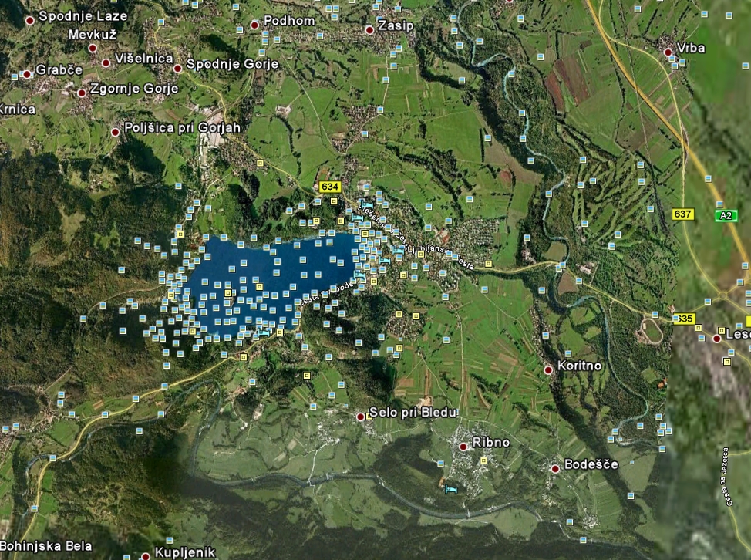Click the Selo pri Bledu red marker

pyautogui.click(x=360, y=417)
